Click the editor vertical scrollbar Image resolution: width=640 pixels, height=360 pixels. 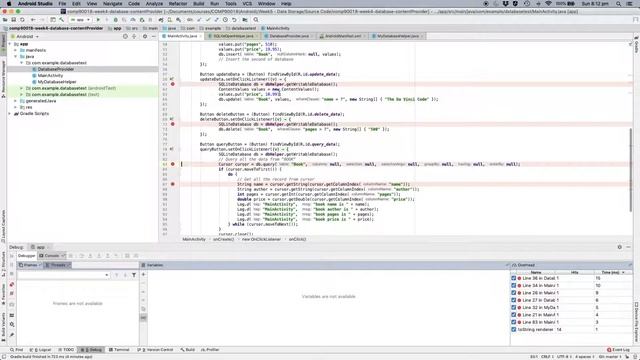630,169
